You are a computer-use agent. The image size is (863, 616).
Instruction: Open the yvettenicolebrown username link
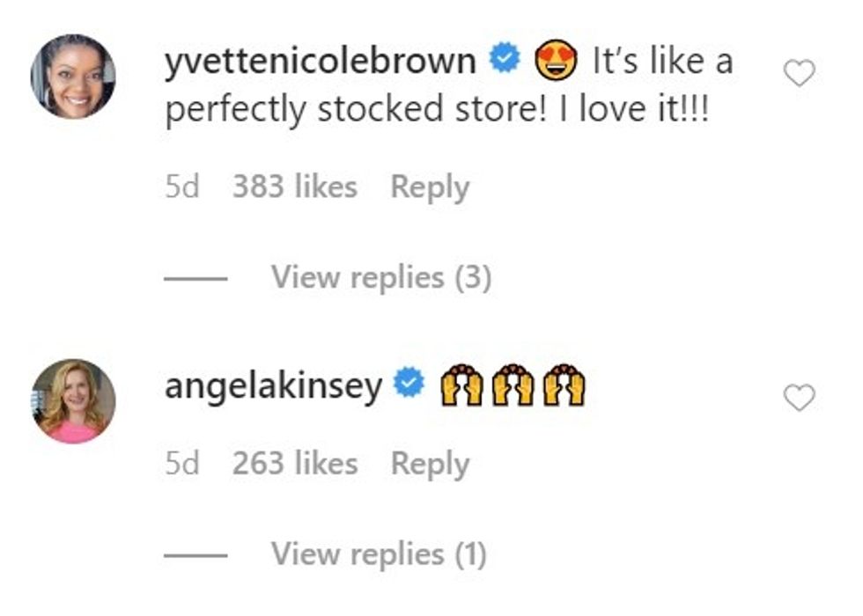point(321,62)
